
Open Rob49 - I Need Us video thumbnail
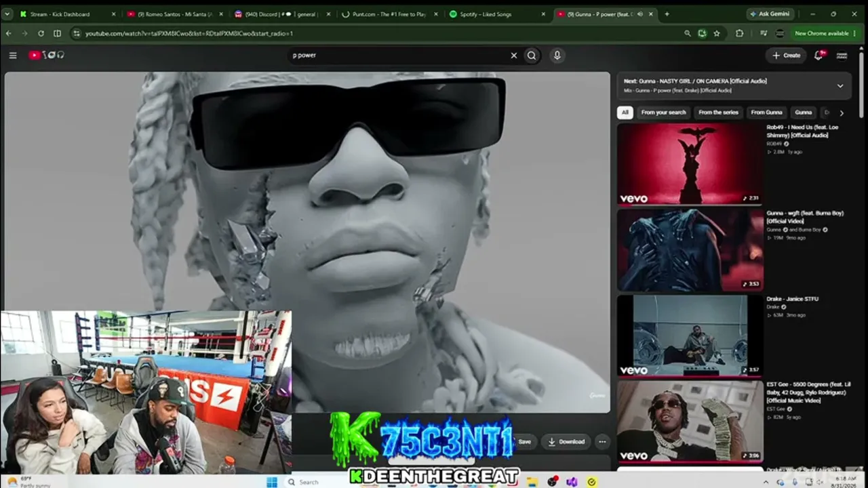point(690,163)
